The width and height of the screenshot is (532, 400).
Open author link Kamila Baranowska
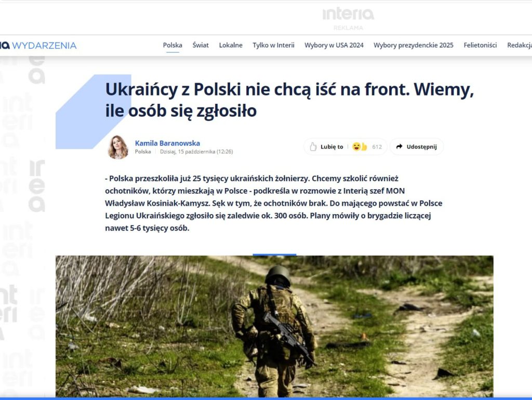coord(167,143)
